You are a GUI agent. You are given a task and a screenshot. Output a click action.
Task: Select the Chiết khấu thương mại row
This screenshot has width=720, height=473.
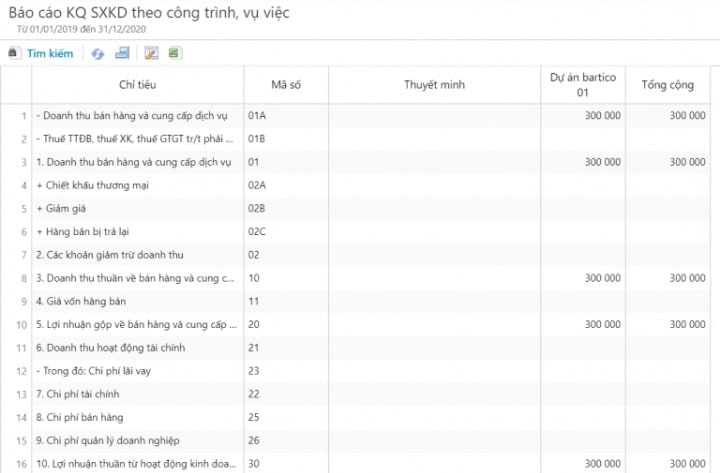355,185
